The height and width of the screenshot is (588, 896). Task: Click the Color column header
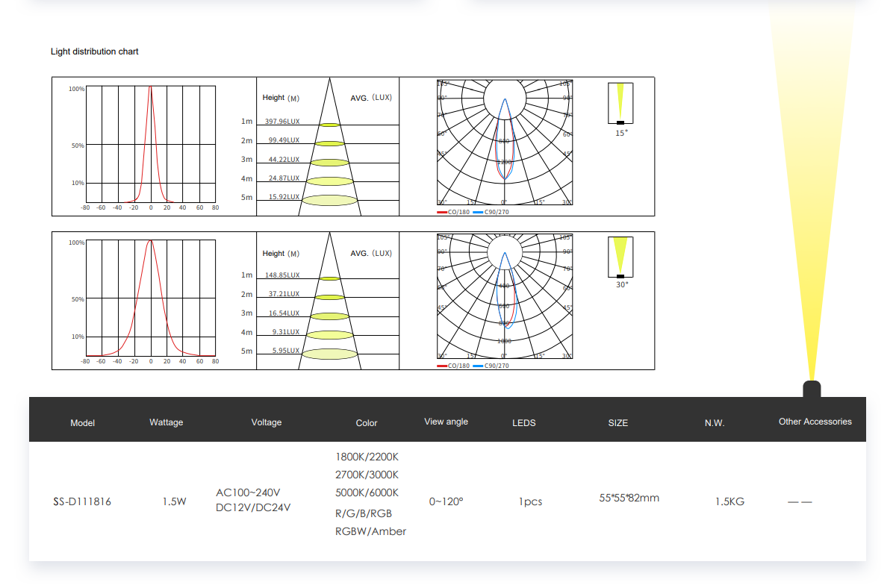point(367,423)
